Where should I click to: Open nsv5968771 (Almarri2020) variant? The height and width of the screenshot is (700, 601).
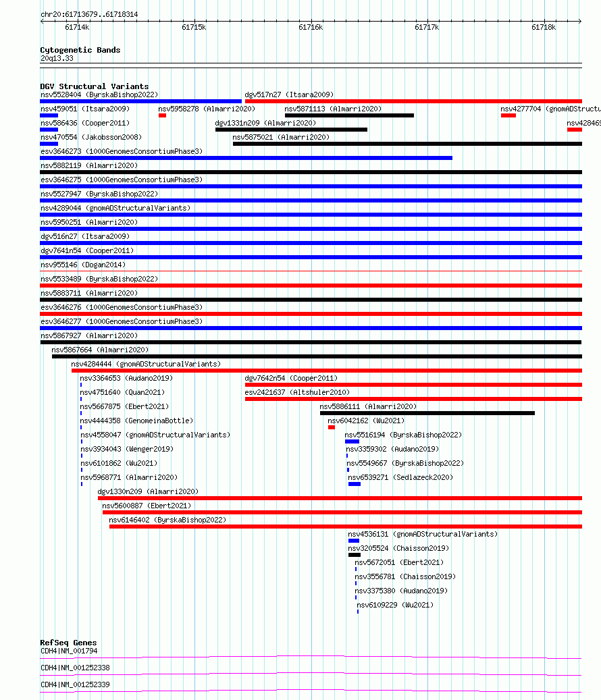click(x=129, y=478)
